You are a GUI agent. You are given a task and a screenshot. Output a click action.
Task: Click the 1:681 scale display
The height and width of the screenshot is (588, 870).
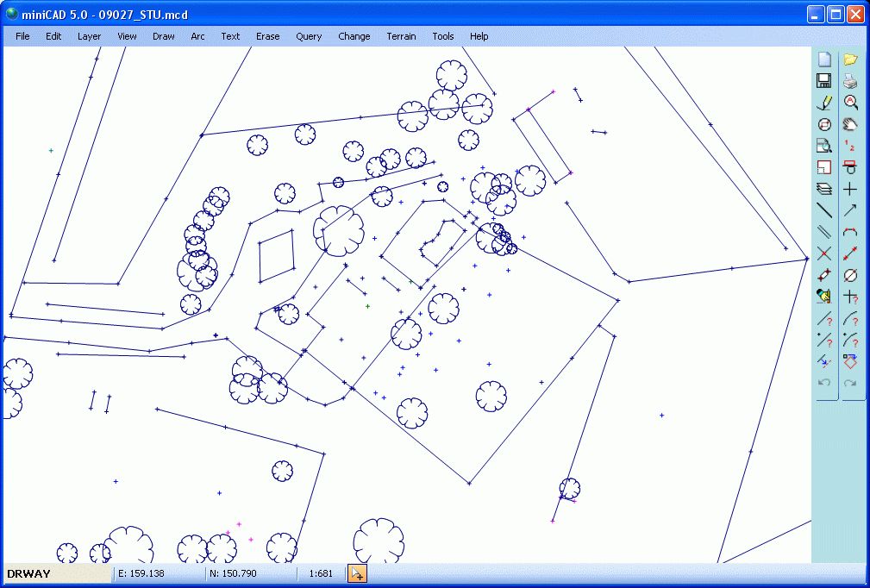(320, 572)
